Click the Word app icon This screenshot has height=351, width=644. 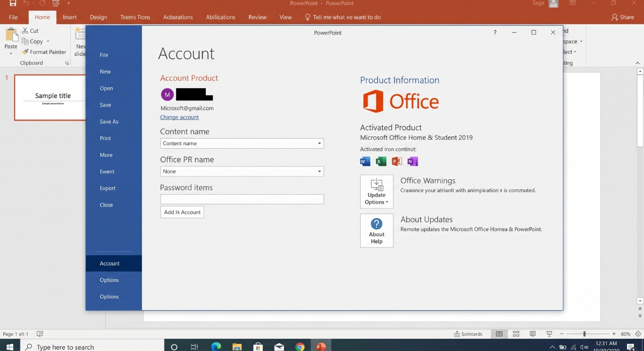pos(365,161)
